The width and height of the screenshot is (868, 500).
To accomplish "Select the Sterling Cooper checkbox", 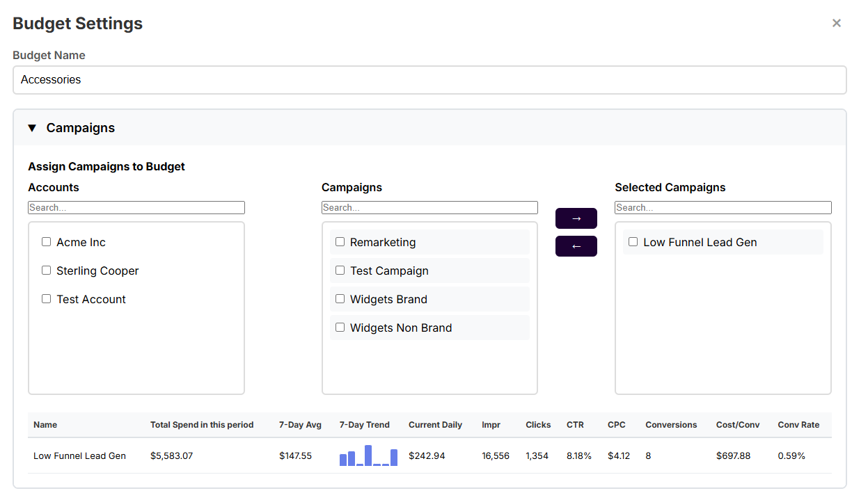I will pyautogui.click(x=46, y=270).
